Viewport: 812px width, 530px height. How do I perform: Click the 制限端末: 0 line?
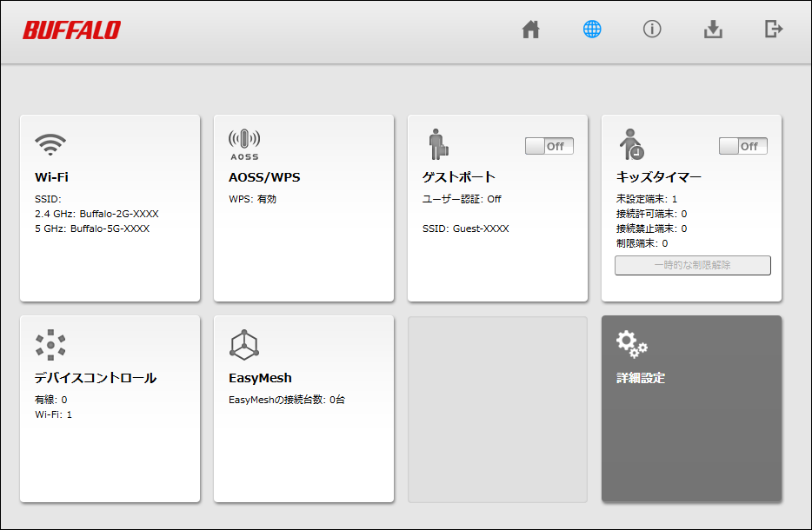tap(642, 244)
